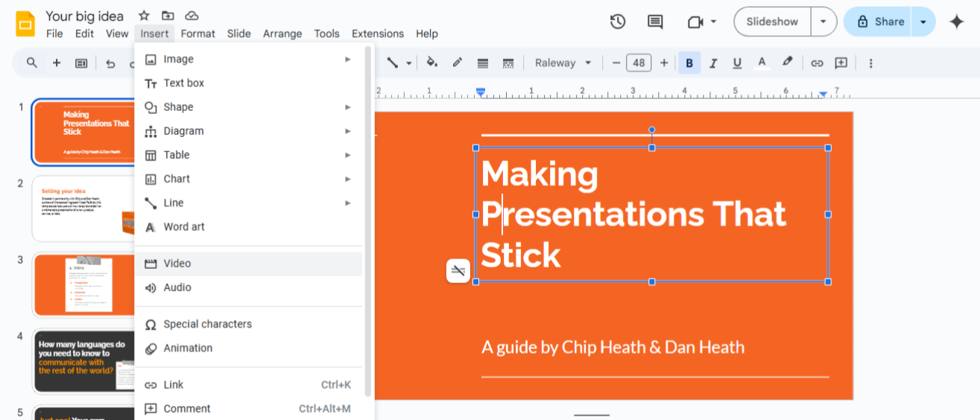This screenshot has width=980, height=420.
Task: Select Audio in the Insert menu
Action: pos(248,287)
